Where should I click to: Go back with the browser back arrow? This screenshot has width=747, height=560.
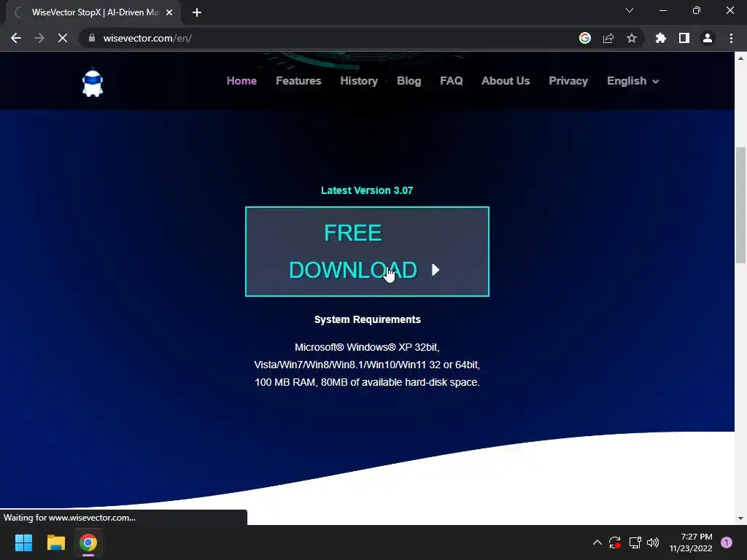click(16, 38)
